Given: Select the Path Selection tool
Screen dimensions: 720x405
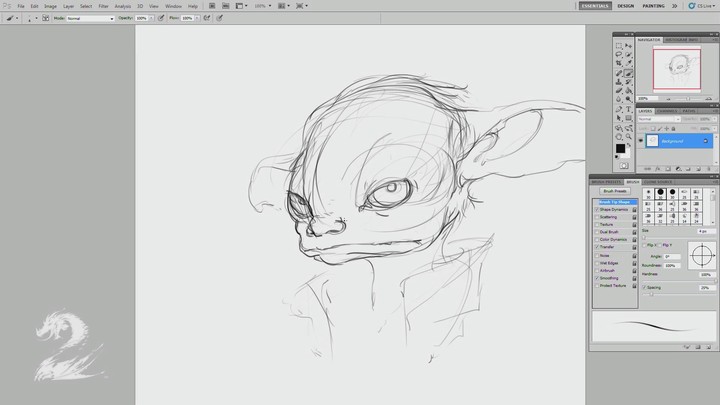Looking at the screenshot, I should (x=619, y=118).
